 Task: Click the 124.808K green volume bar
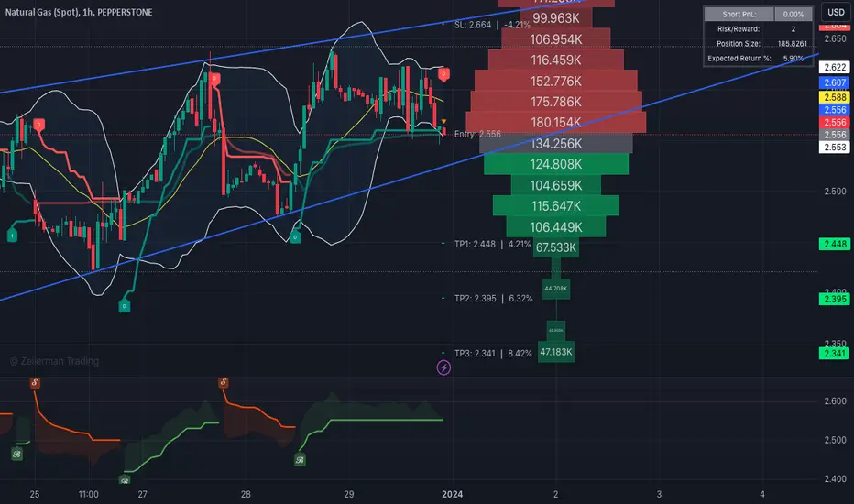click(556, 164)
